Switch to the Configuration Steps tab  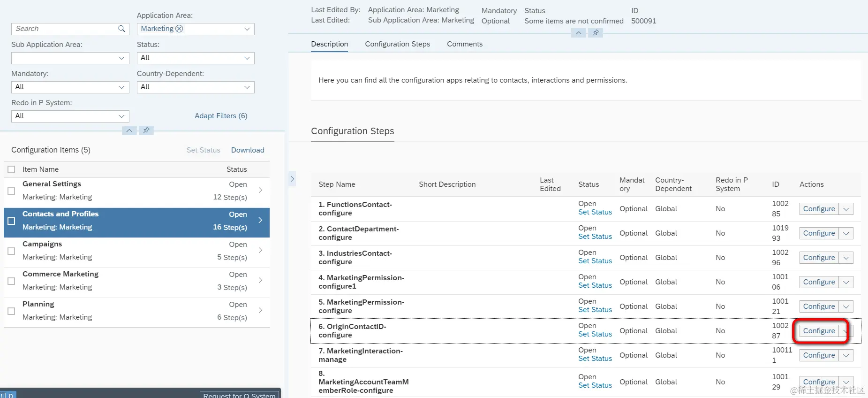point(398,44)
